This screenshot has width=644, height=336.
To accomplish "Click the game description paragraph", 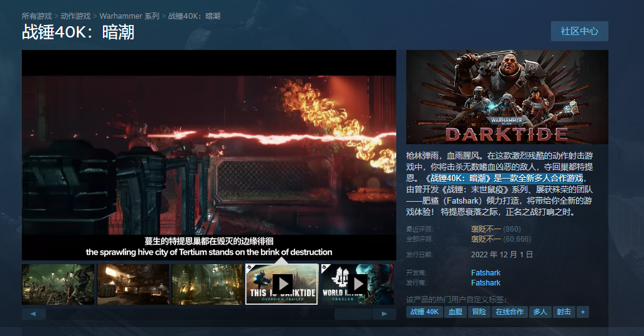I will tap(499, 184).
